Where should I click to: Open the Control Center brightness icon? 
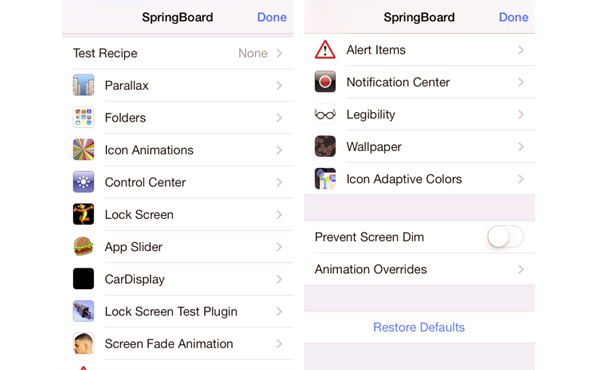[83, 182]
